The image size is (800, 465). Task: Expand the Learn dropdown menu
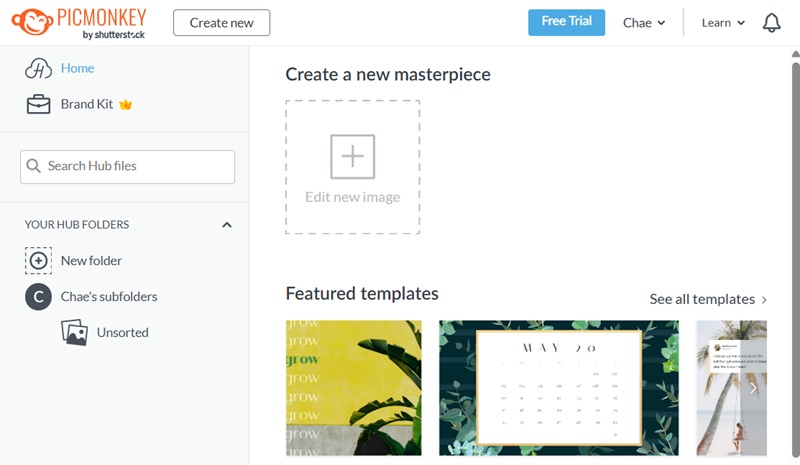(x=723, y=23)
